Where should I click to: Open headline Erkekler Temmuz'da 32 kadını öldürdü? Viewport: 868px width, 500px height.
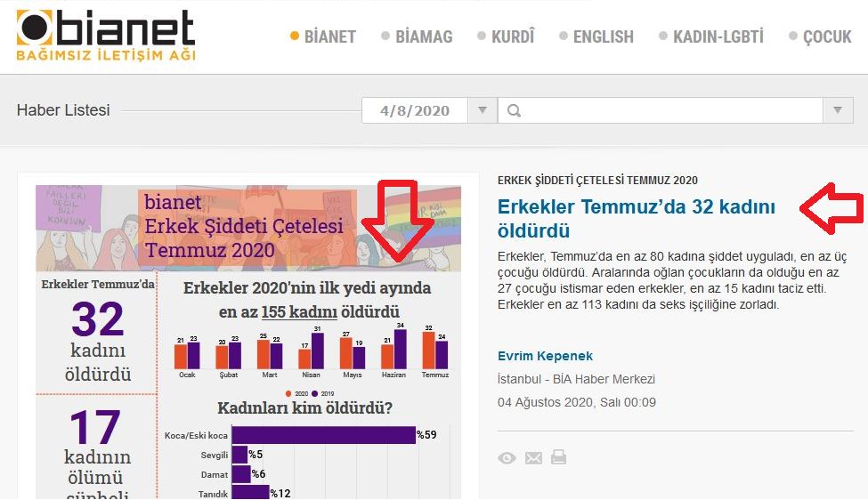(x=636, y=219)
